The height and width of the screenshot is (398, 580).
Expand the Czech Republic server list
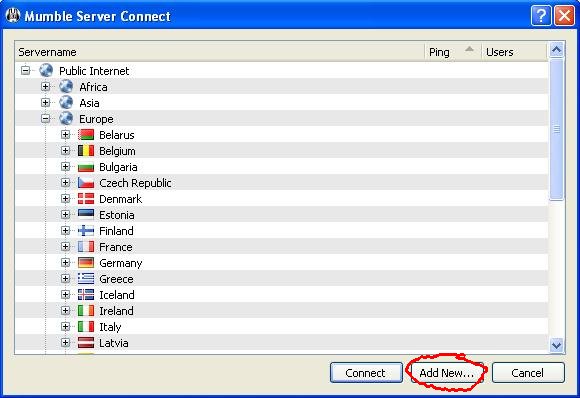[65, 182]
